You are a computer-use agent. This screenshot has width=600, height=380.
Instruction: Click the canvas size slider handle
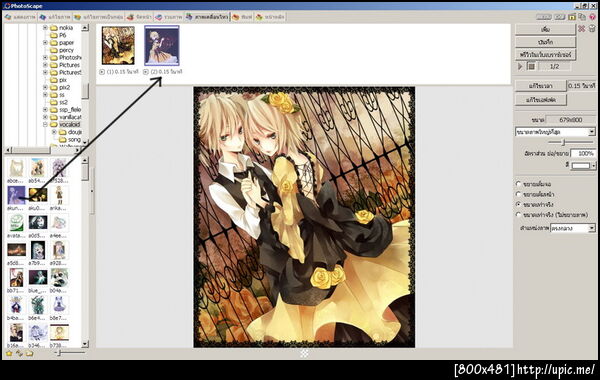click(563, 142)
